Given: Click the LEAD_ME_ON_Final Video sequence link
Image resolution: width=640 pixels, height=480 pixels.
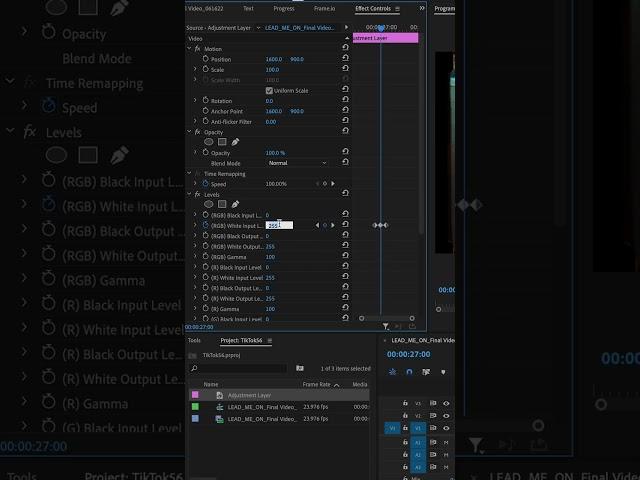Looking at the screenshot, I should [300, 28].
